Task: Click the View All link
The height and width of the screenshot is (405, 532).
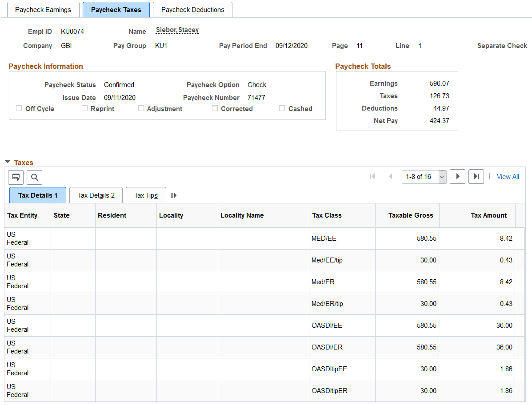Action: pos(508,176)
